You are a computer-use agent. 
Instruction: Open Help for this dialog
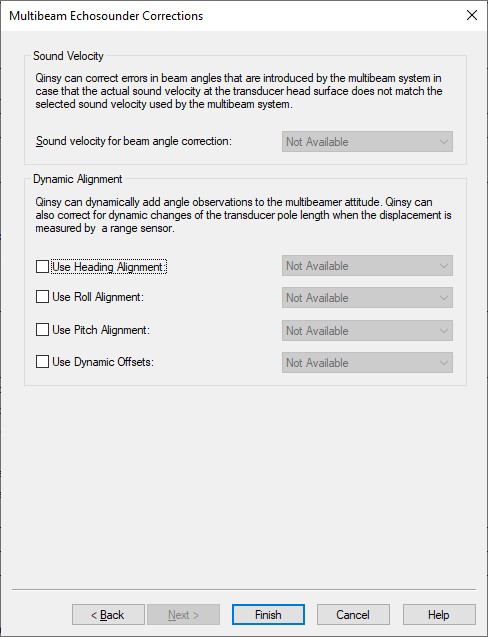pos(439,615)
